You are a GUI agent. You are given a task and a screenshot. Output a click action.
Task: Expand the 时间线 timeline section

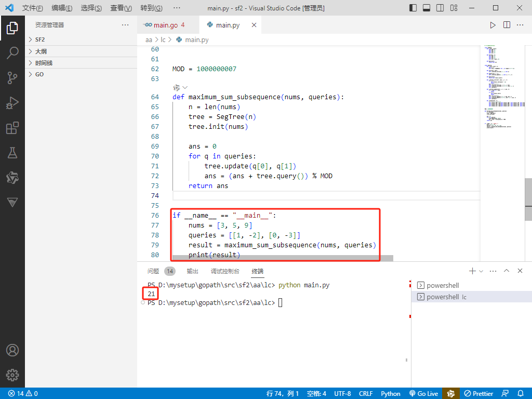tap(81, 63)
